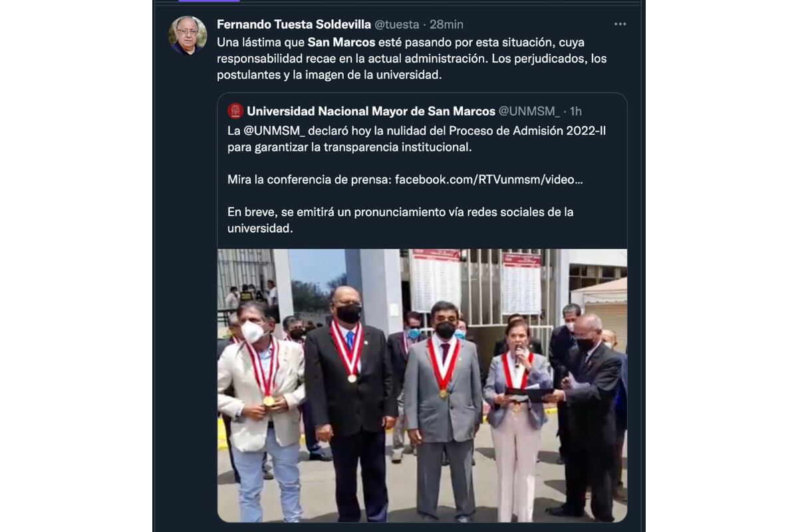
Task: Open the 28min timestamp link
Action: click(x=446, y=25)
